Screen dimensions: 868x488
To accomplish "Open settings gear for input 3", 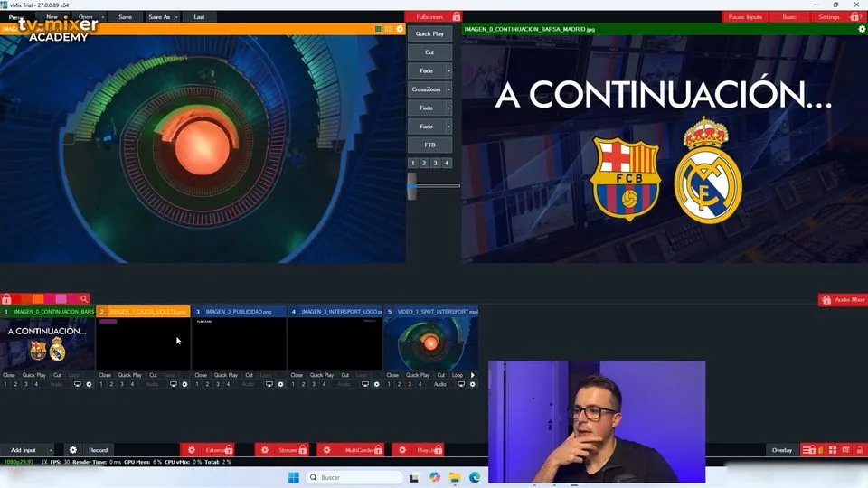I will 280,384.
